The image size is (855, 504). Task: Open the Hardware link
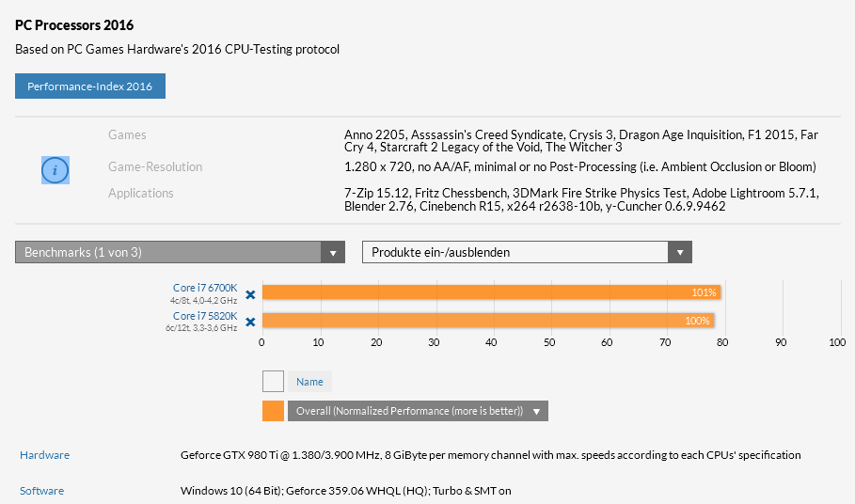pyautogui.click(x=45, y=455)
